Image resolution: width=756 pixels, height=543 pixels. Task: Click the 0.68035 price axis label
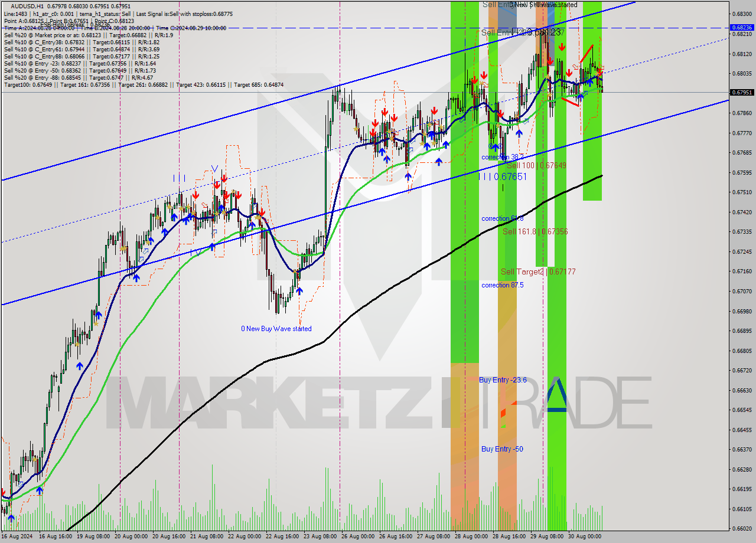click(x=742, y=74)
